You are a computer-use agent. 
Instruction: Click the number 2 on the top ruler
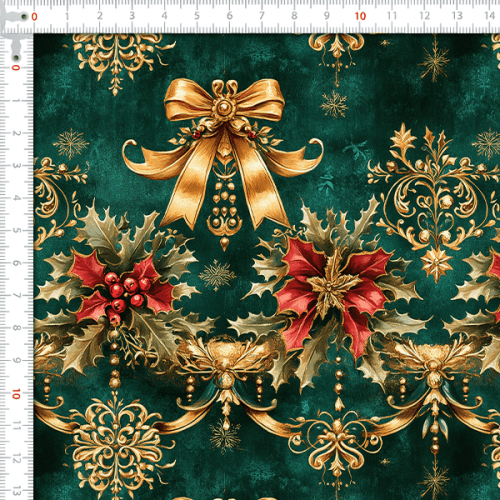click(x=100, y=16)
